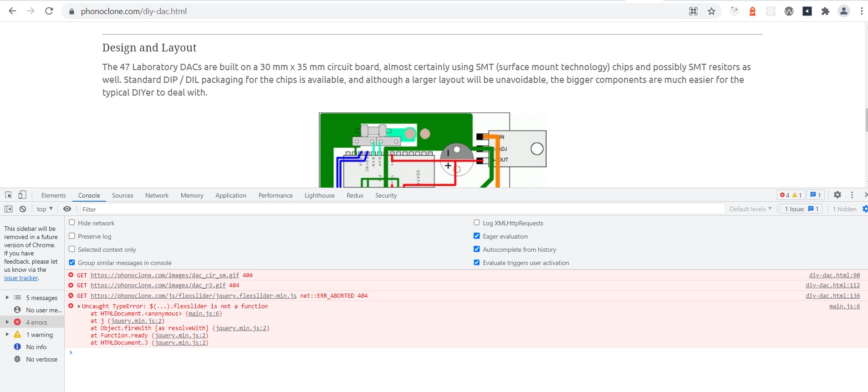Image resolution: width=868 pixels, height=392 pixels.
Task: Expand the 1 warning group
Action: [x=7, y=334]
